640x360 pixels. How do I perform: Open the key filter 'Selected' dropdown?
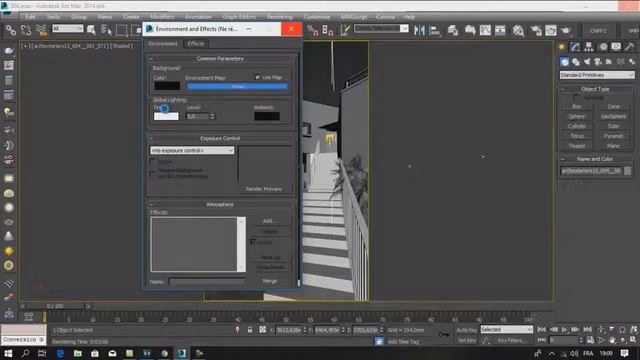pos(507,329)
